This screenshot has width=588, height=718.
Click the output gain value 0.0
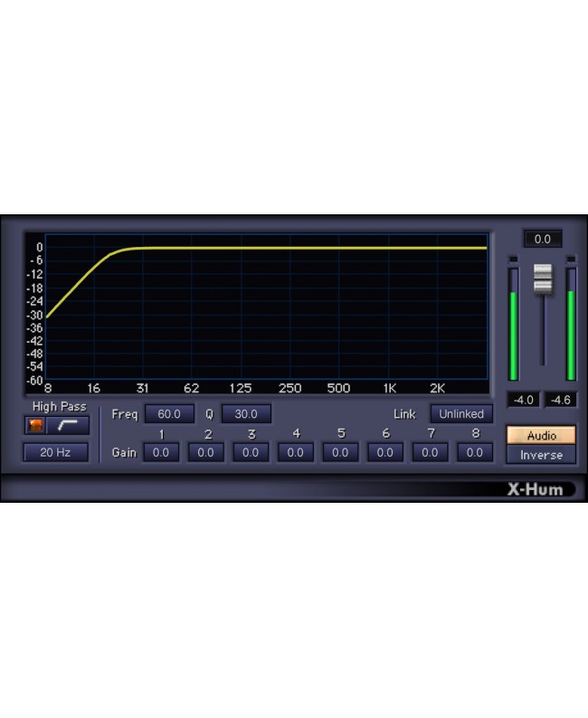(543, 239)
